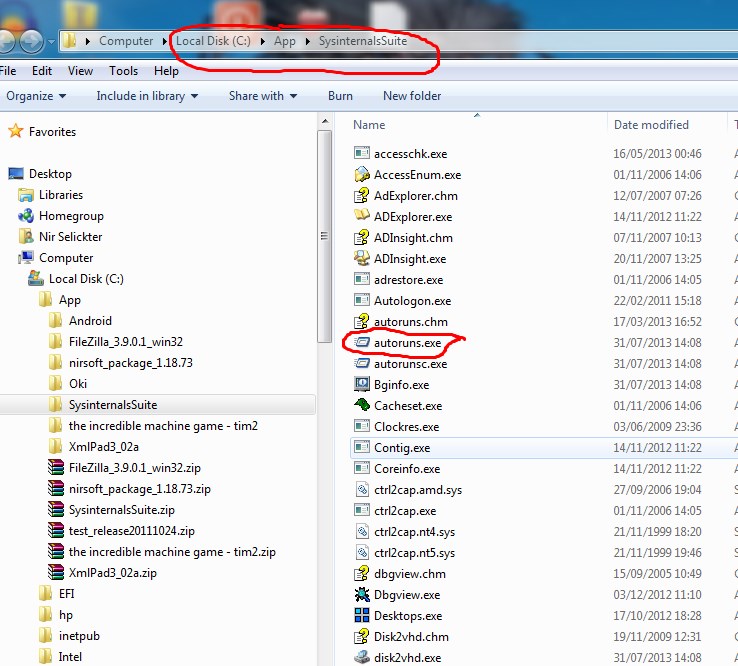Click the Computer icon in navigation tree
The width and height of the screenshot is (738, 666).
tap(25, 257)
